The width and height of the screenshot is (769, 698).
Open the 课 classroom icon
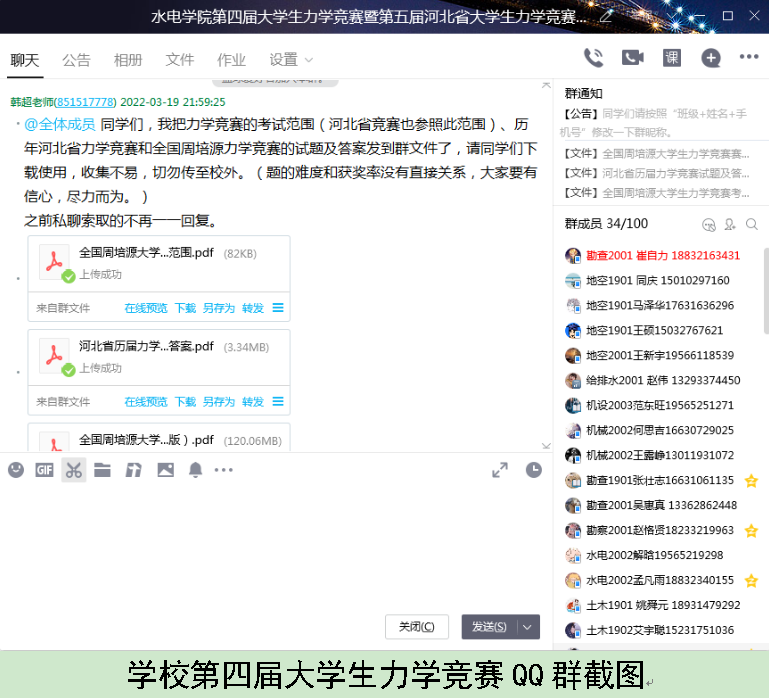(x=672, y=58)
